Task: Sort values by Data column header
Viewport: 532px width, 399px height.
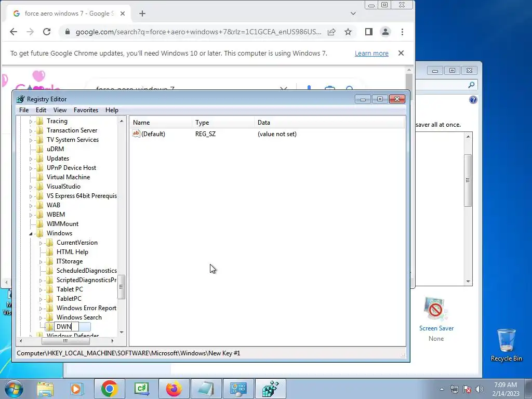Action: coord(329,123)
